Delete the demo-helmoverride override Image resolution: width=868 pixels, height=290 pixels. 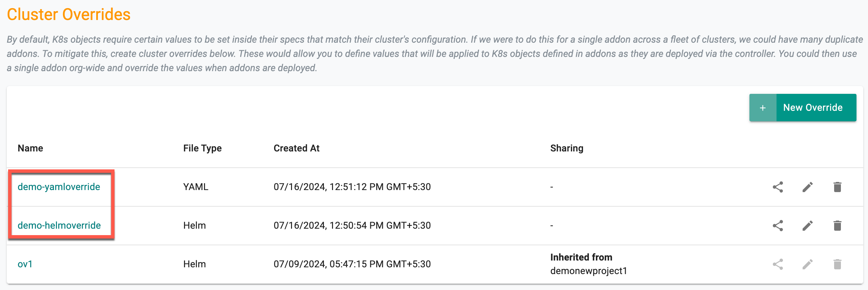(x=838, y=226)
